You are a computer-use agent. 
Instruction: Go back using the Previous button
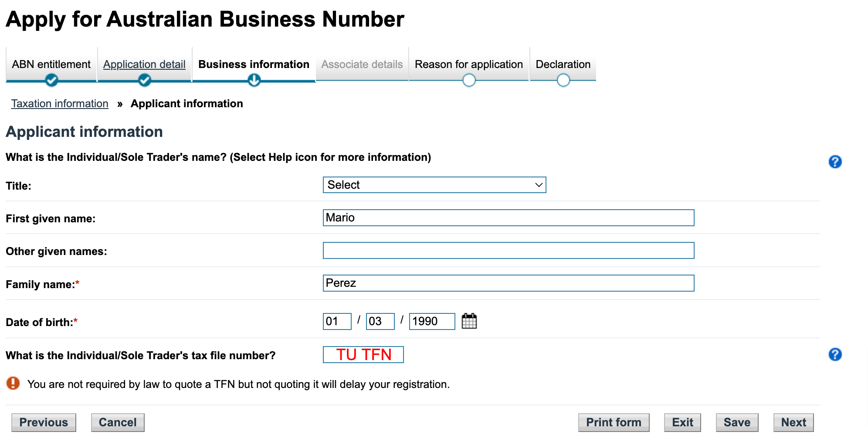click(44, 422)
